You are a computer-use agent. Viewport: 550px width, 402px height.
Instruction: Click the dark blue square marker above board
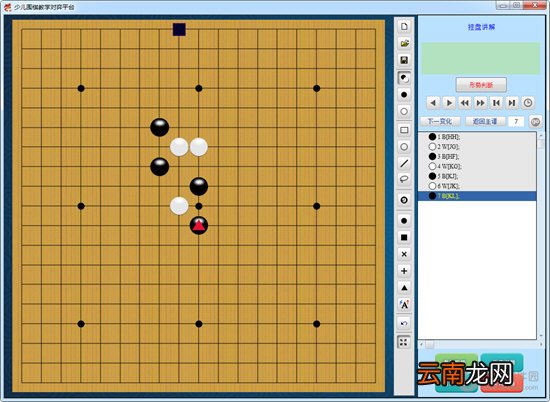179,29
